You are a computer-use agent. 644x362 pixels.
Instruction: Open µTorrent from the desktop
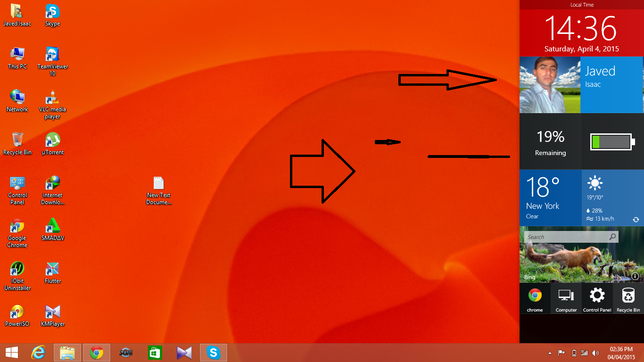(x=52, y=140)
